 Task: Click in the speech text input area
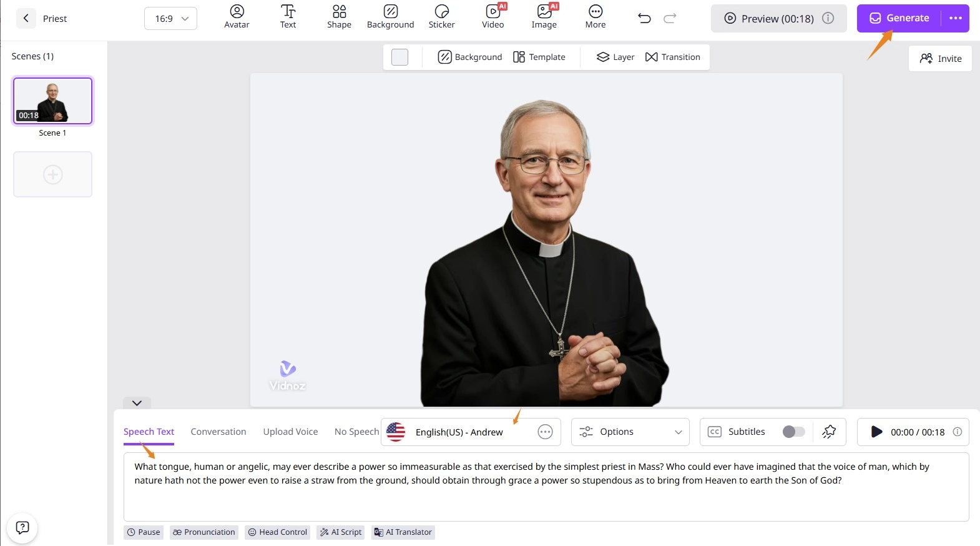point(546,487)
